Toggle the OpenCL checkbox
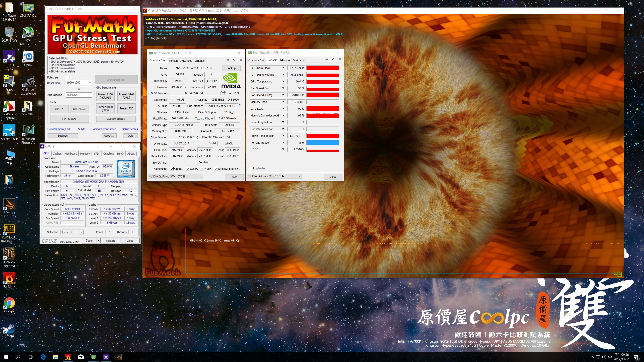 tap(172, 169)
